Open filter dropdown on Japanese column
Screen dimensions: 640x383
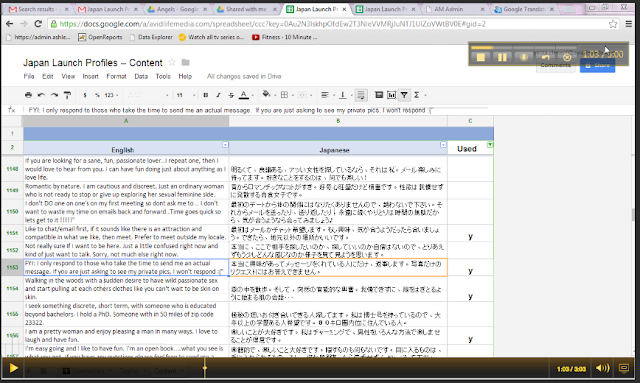pyautogui.click(x=443, y=145)
